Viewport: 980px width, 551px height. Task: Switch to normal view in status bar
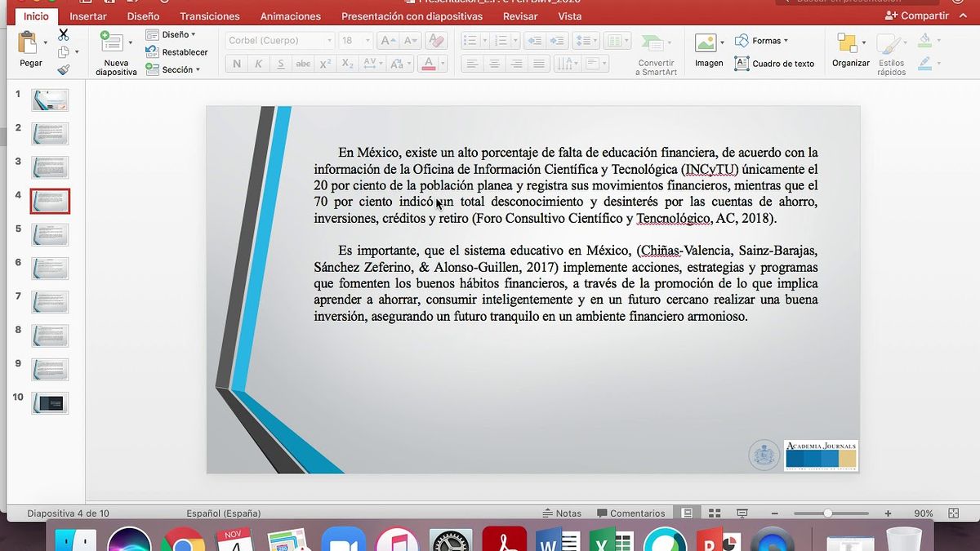pos(687,513)
